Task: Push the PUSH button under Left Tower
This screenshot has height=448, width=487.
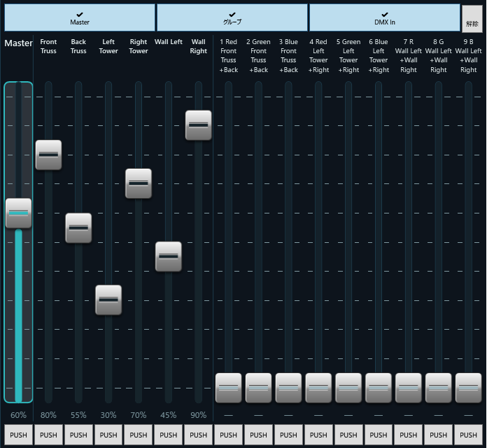Action: (108, 435)
